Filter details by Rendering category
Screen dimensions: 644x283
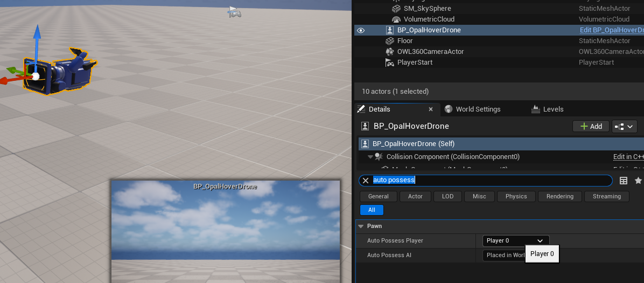coord(560,197)
